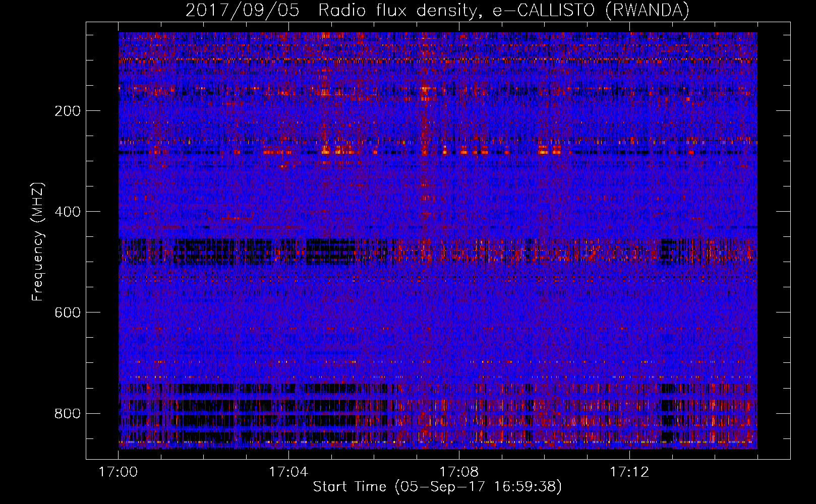Image resolution: width=816 pixels, height=504 pixels.
Task: Click the 600 frequency tick label
Action: pos(68,312)
